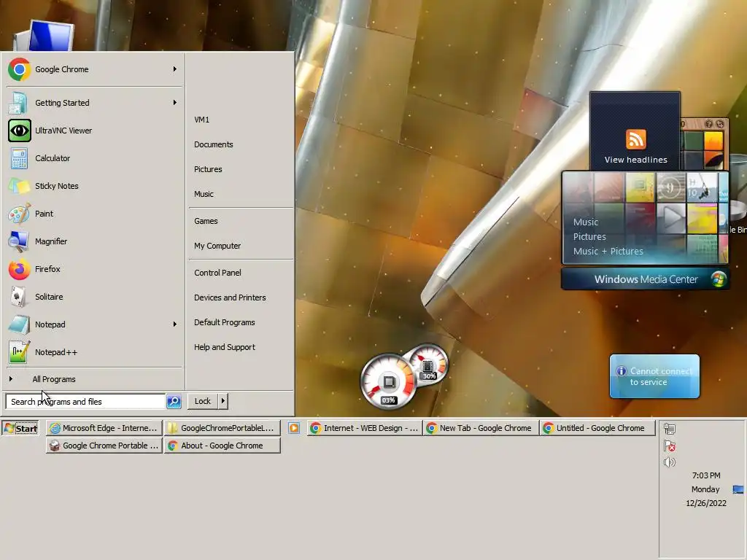The image size is (747, 560).
Task: Open Sticky Notes icon
Action: point(19,186)
